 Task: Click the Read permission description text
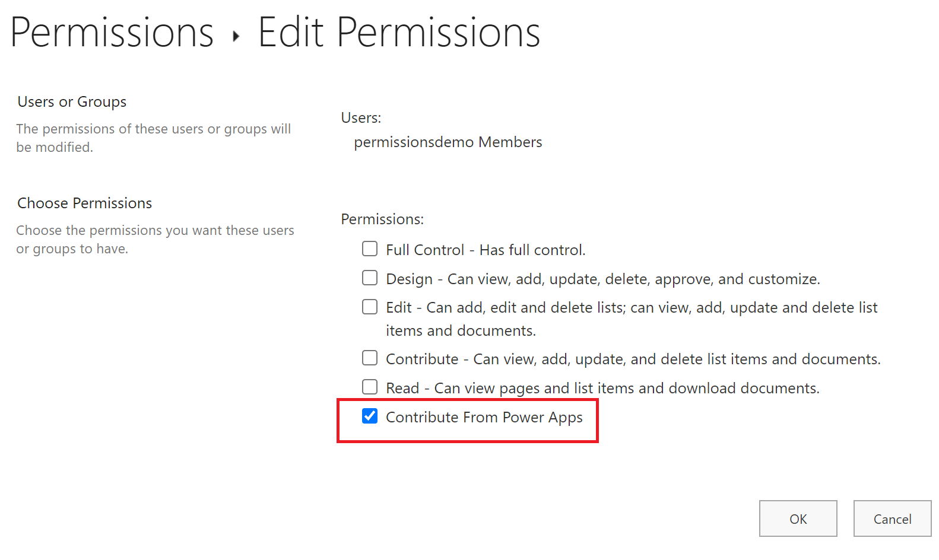tap(602, 389)
